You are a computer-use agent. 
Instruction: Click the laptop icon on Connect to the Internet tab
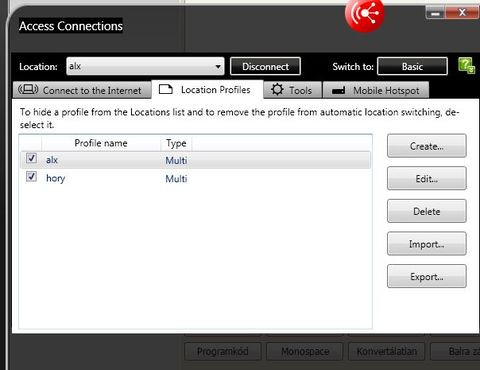pos(28,89)
